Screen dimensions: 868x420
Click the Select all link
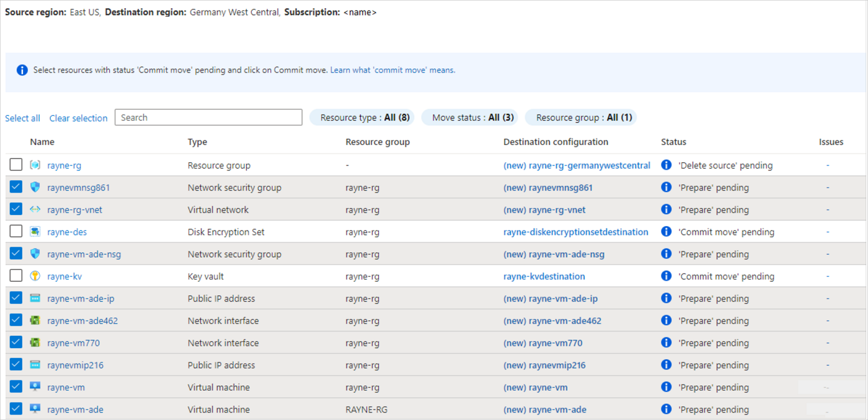tap(22, 118)
